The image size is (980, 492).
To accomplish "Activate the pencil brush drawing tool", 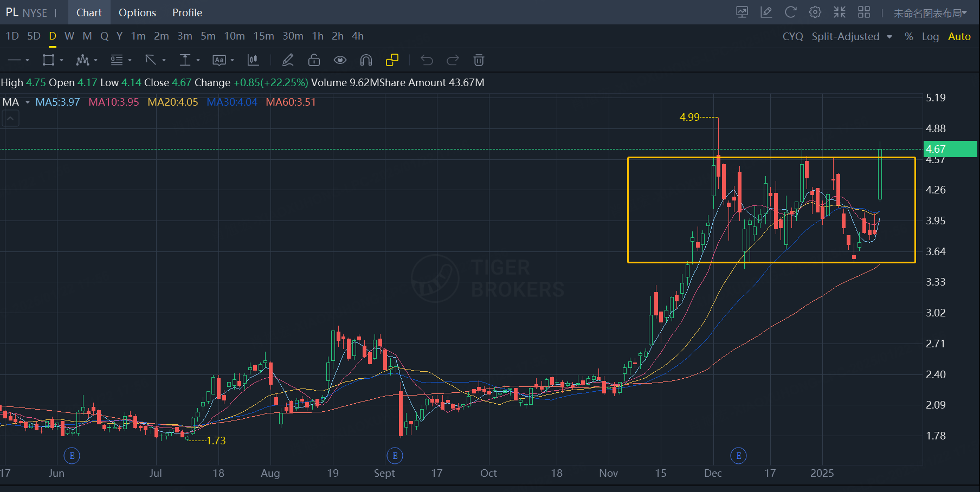I will [288, 60].
